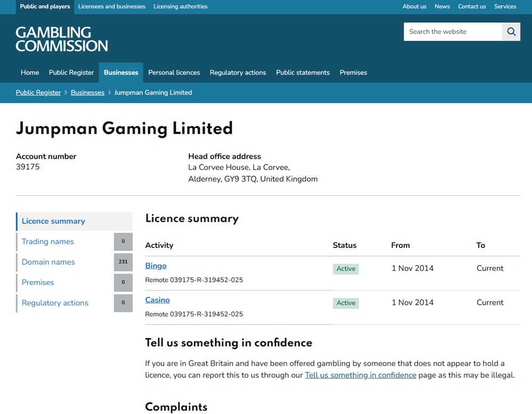The height and width of the screenshot is (414, 532).
Task: Click the Gambling Commission logo
Action: (62, 39)
